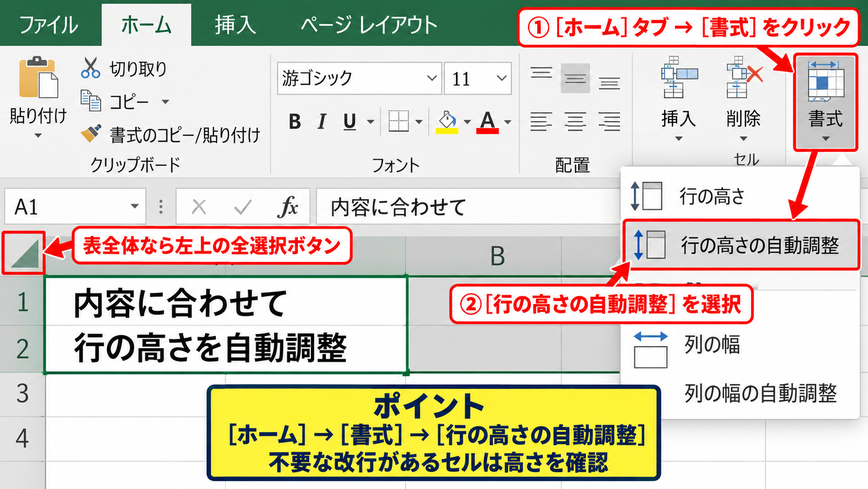
Task: Expand the コピー dropdown arrow
Action: (x=166, y=101)
